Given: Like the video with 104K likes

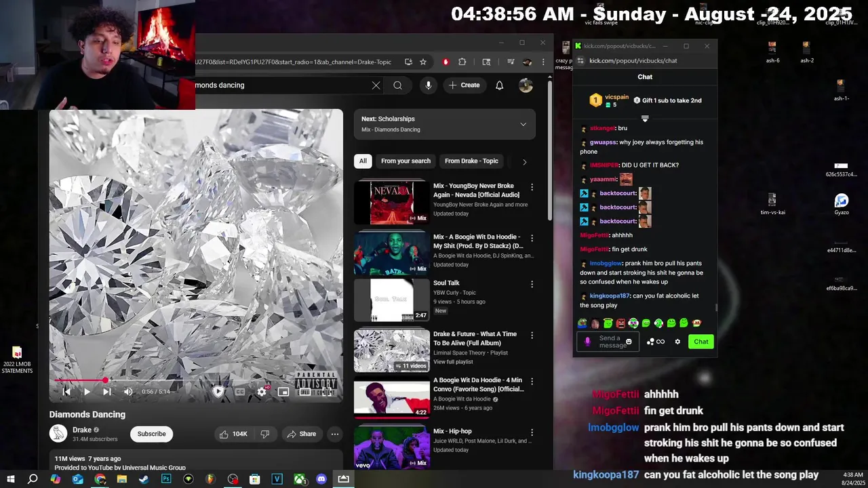Looking at the screenshot, I should tap(233, 434).
